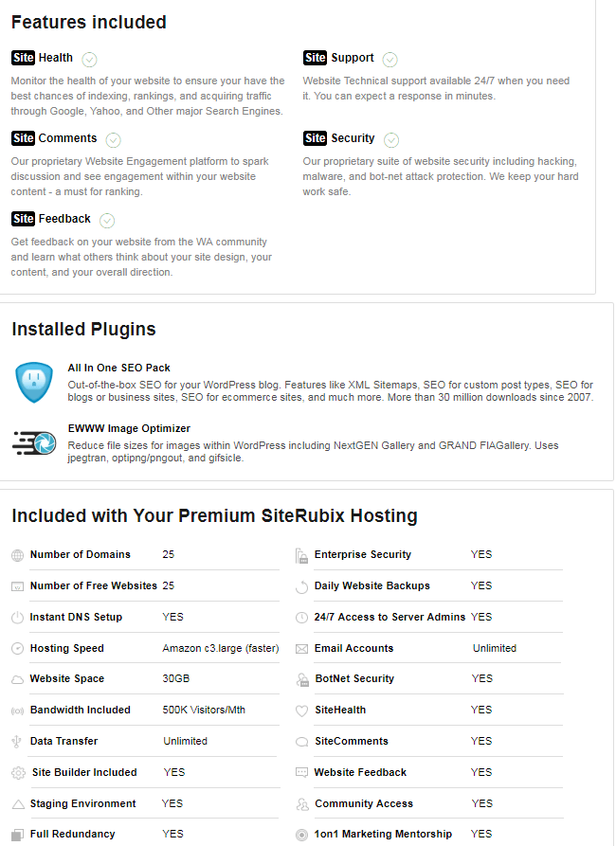Click the triangle icon beside Staging Environment
The image size is (616, 846).
pos(18,804)
